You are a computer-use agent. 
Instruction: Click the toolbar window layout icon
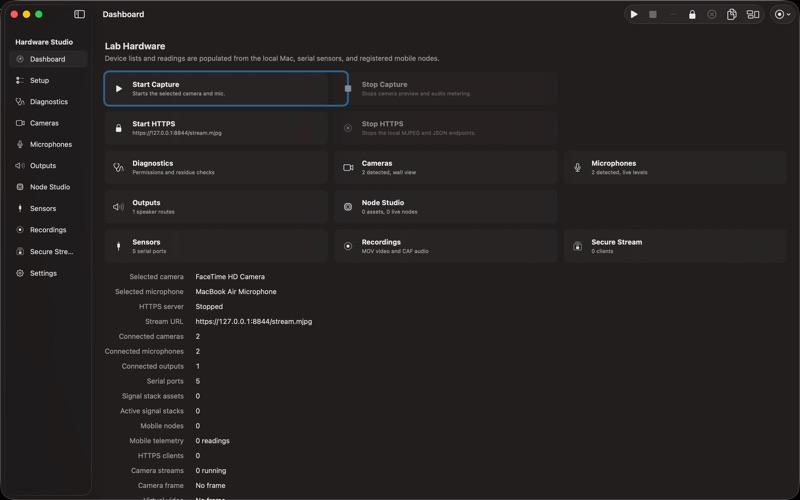click(x=753, y=14)
